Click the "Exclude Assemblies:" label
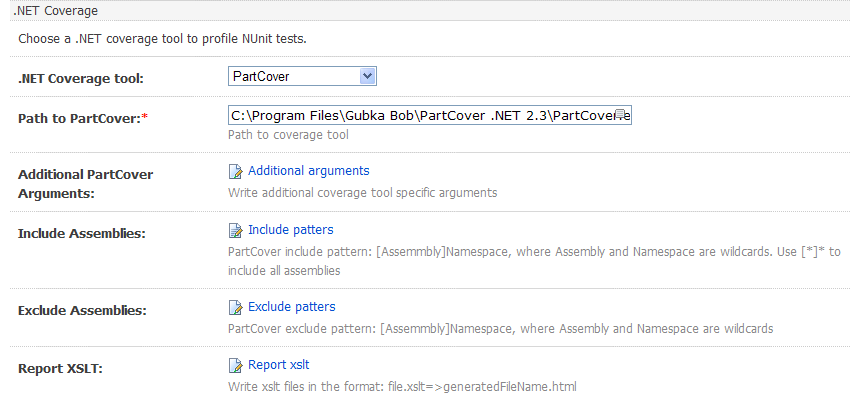 82,311
